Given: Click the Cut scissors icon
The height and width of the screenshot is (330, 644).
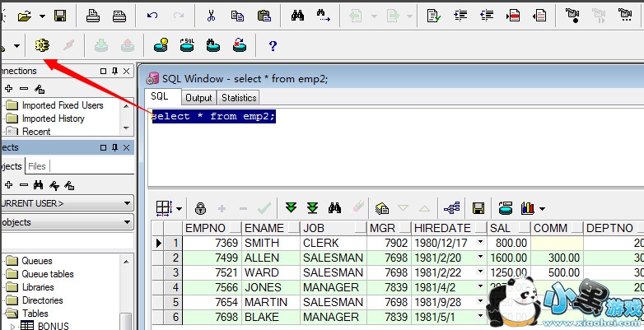Looking at the screenshot, I should tap(212, 16).
